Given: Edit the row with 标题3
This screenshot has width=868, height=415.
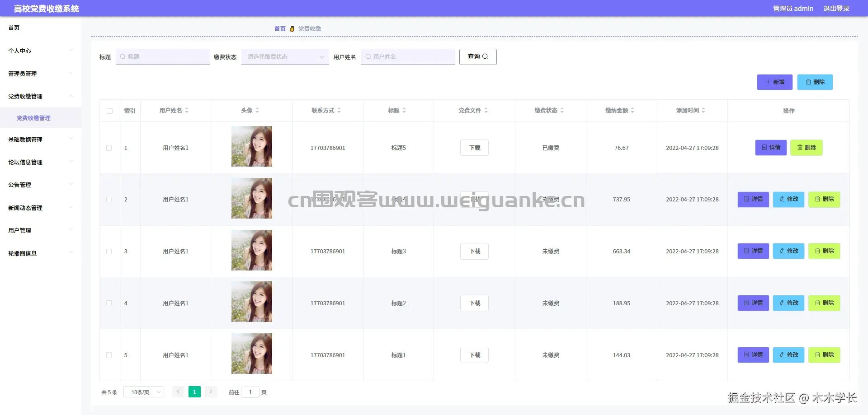Looking at the screenshot, I should point(788,251).
